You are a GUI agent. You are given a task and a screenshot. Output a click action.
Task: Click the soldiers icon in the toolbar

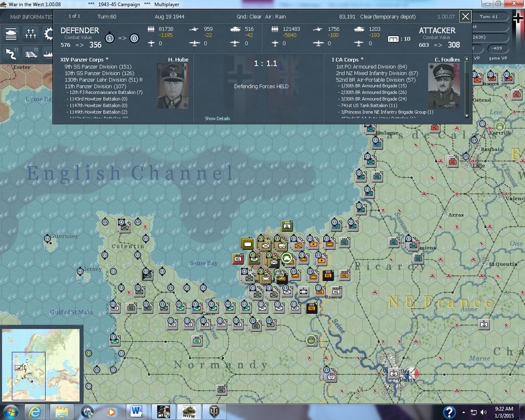(31, 34)
